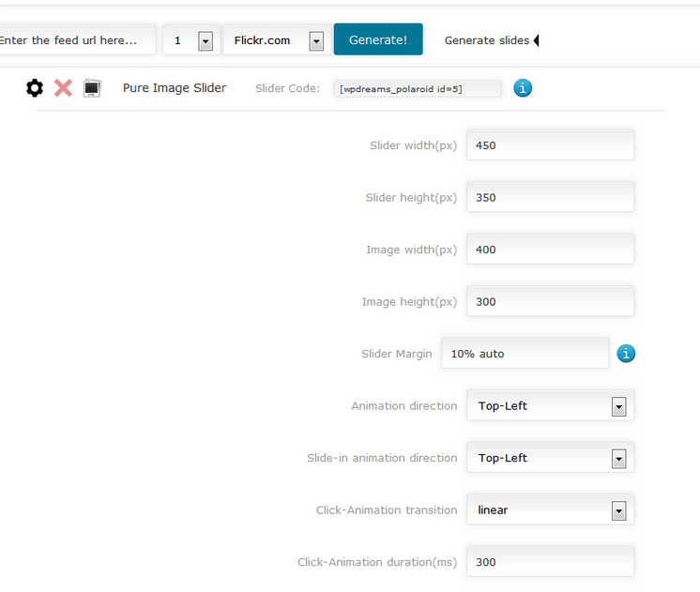Show info for Slider Margin
The height and width of the screenshot is (592, 700).
tap(626, 354)
